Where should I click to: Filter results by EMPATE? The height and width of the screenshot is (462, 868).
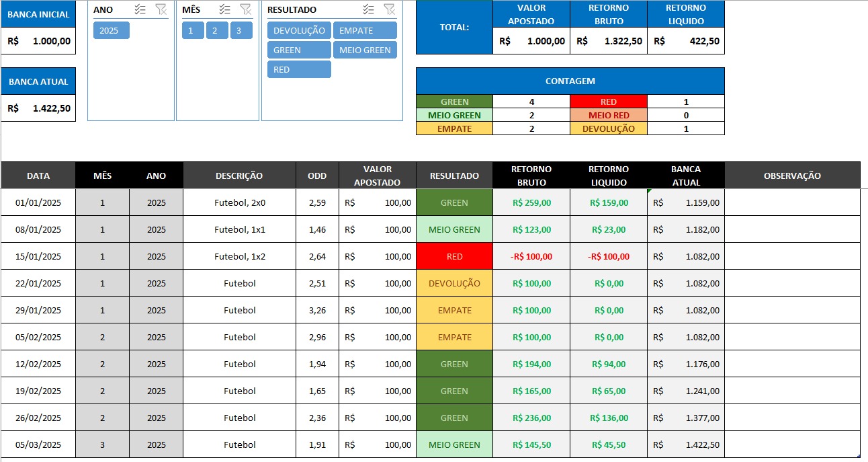365,30
